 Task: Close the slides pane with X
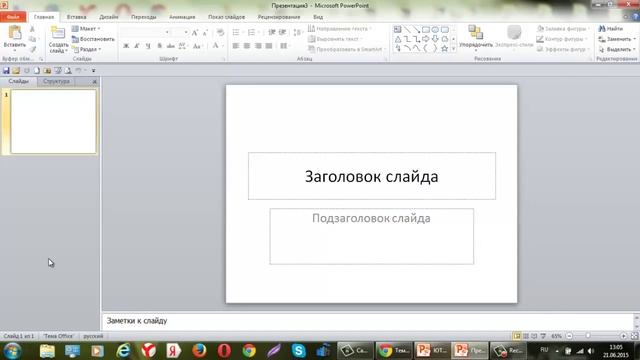pyautogui.click(x=95, y=82)
